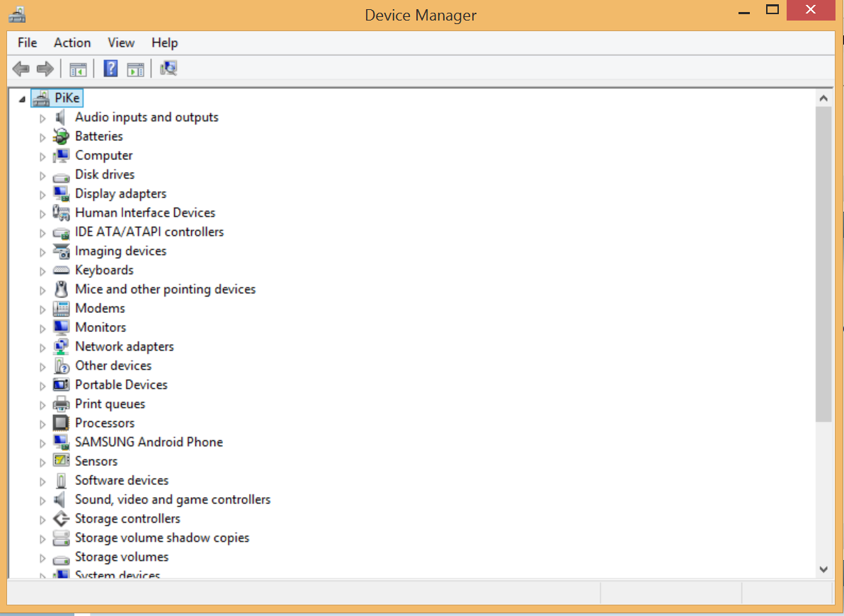Click the Other devices question-mark icon
The image size is (844, 616).
pyautogui.click(x=62, y=366)
